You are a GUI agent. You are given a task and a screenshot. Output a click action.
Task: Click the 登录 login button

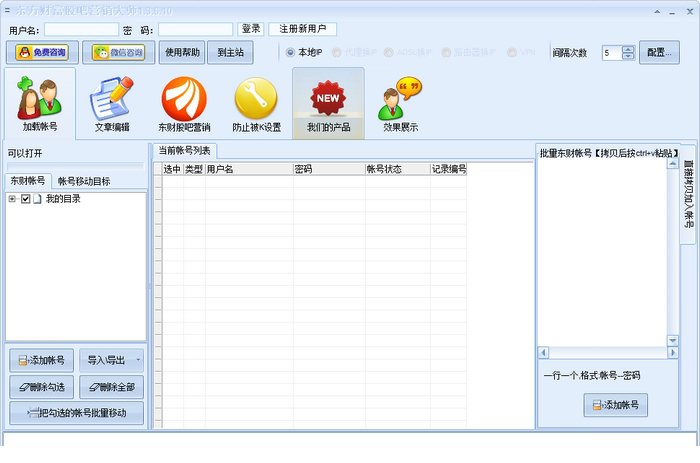(251, 29)
